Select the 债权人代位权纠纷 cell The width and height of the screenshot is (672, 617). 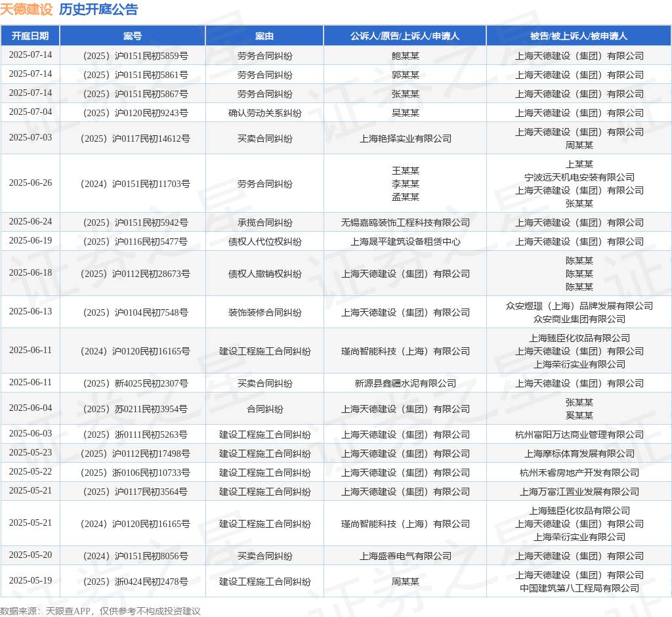(x=264, y=242)
